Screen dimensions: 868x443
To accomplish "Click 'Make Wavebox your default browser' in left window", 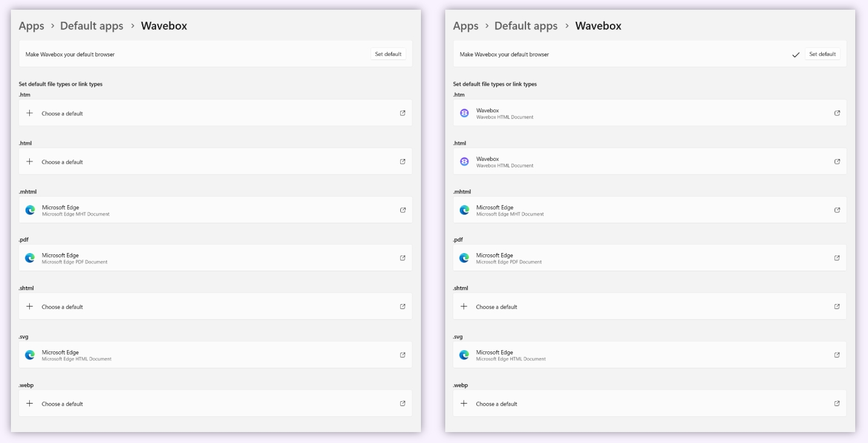I will (x=70, y=55).
